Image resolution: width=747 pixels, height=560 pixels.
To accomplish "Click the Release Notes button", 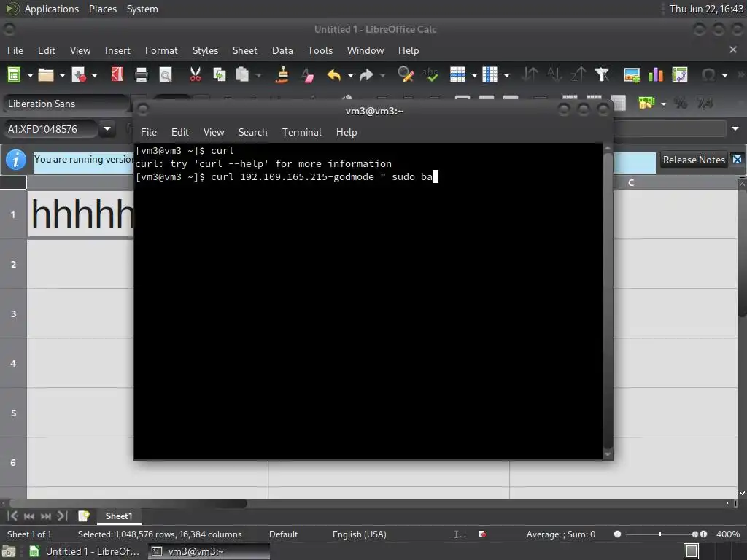I will [x=694, y=160].
